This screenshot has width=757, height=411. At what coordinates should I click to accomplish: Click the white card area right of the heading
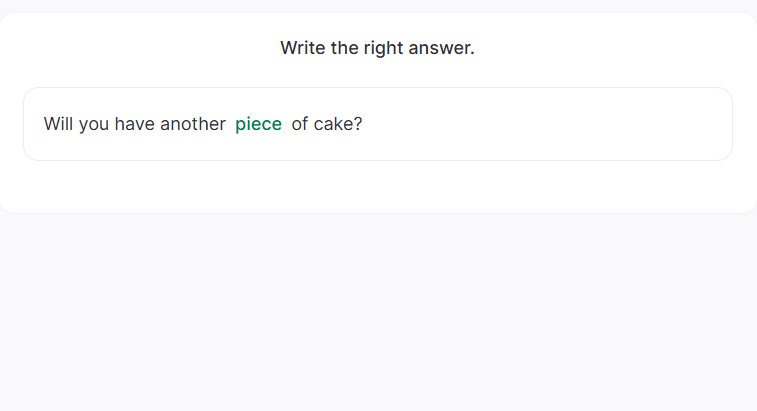[620, 48]
